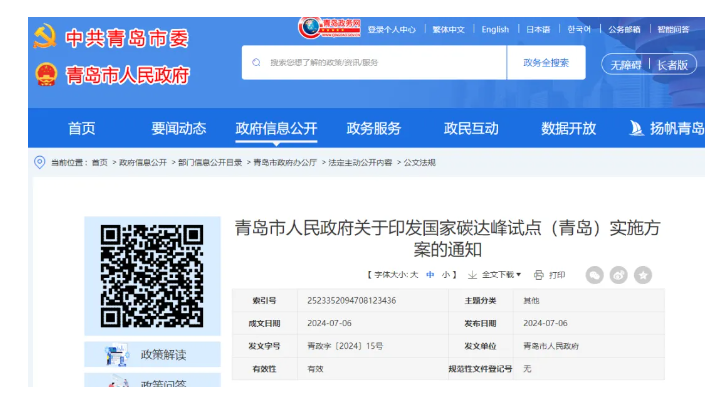Set font size to 大
Viewport: 724px width, 396px height.
pyautogui.click(x=414, y=275)
